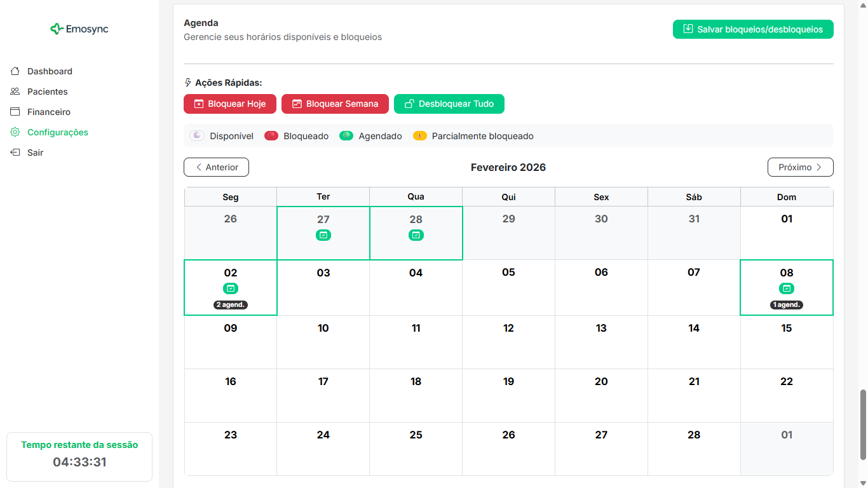
Task: Open the Financeiro section
Action: (48, 112)
